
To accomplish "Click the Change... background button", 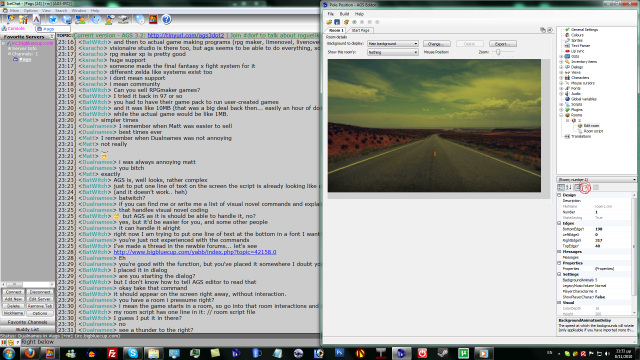I will (436, 44).
